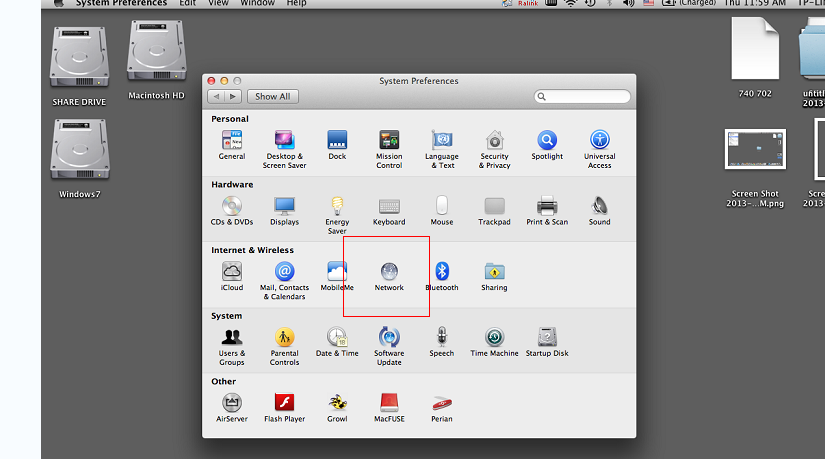Viewport: 825px width, 459px height.
Task: Open Trackpad preferences
Action: (494, 211)
